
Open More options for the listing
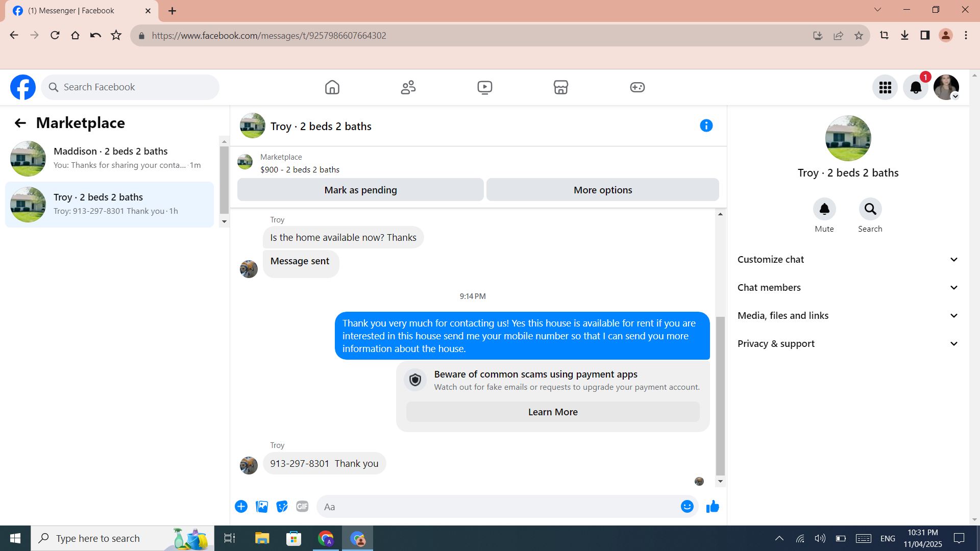tap(603, 190)
